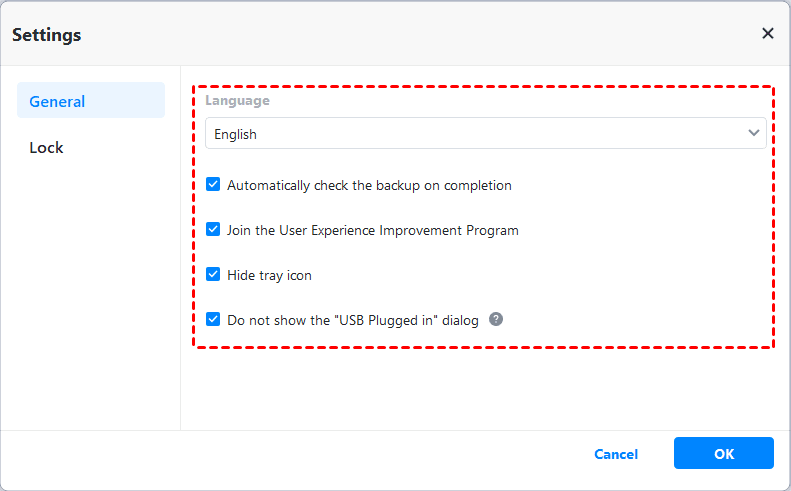Screen dimensions: 791x491
Task: Click the help question mark icon
Action: pos(496,320)
